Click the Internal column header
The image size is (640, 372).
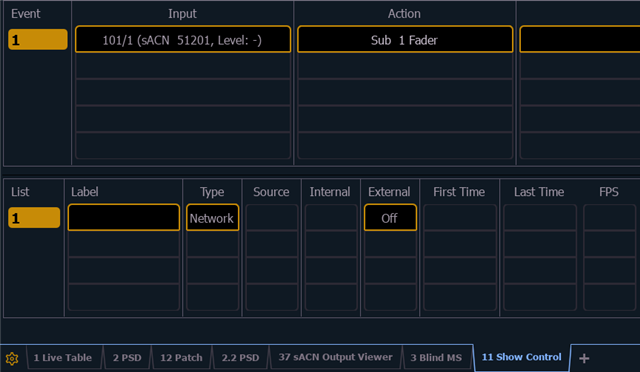point(330,192)
